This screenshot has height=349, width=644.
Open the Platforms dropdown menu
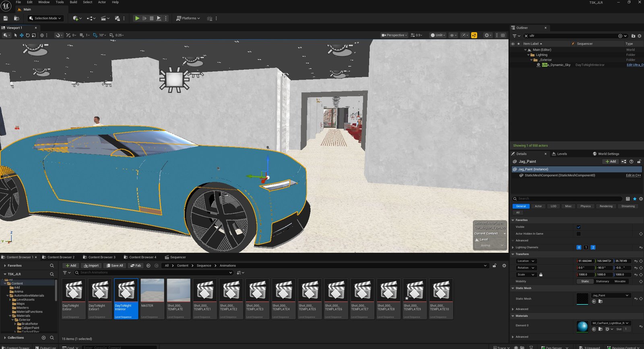point(188,18)
